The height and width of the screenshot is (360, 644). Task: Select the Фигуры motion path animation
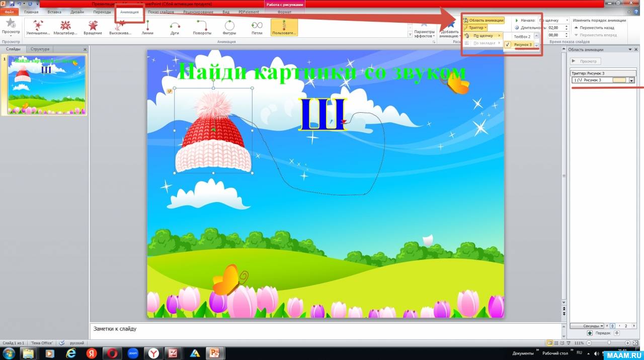[x=229, y=28]
